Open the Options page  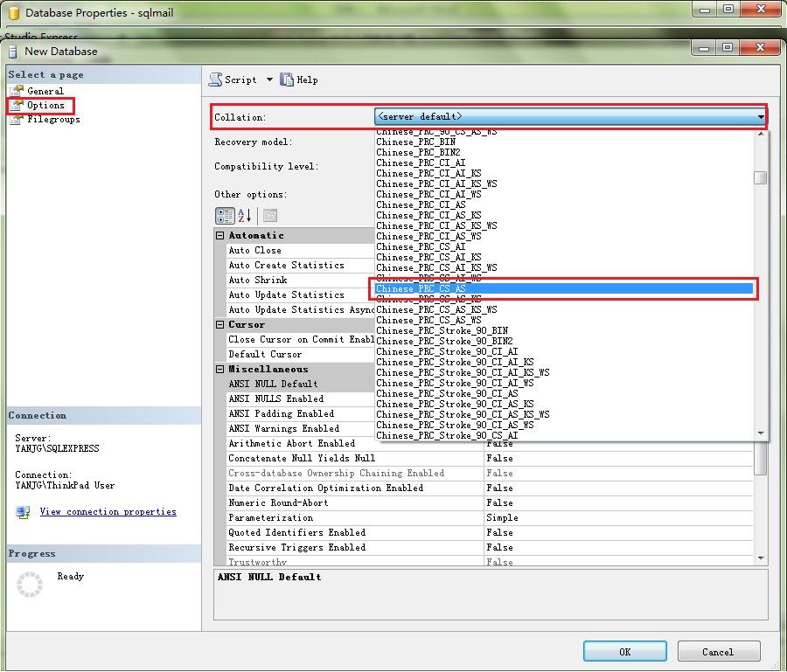tap(45, 106)
